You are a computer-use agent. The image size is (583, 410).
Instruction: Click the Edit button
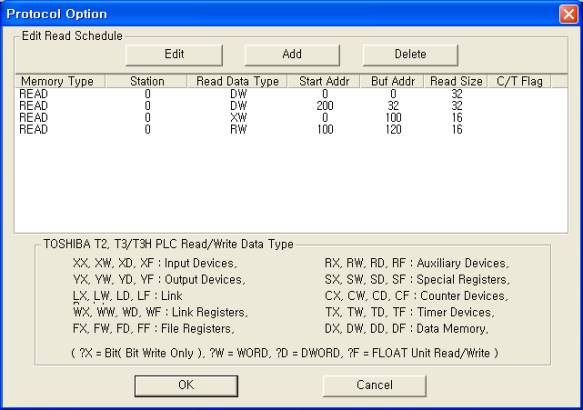[174, 55]
